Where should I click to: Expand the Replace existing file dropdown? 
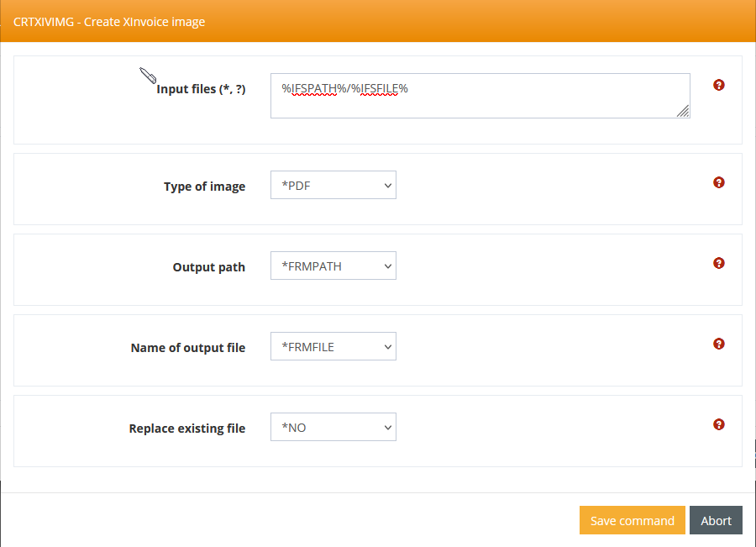[x=333, y=428]
